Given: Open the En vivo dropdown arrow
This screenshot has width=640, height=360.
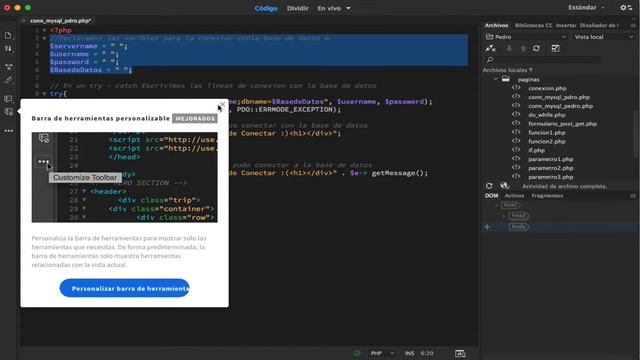Looking at the screenshot, I should [x=348, y=8].
